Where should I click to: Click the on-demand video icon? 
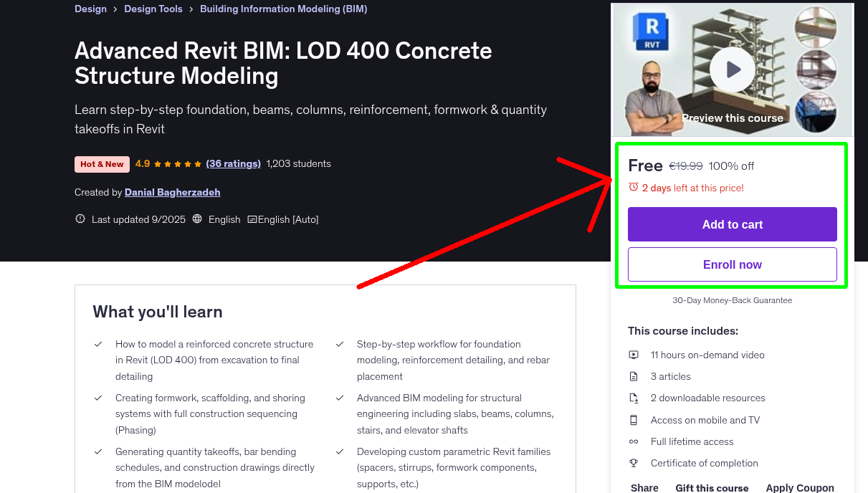tap(634, 355)
